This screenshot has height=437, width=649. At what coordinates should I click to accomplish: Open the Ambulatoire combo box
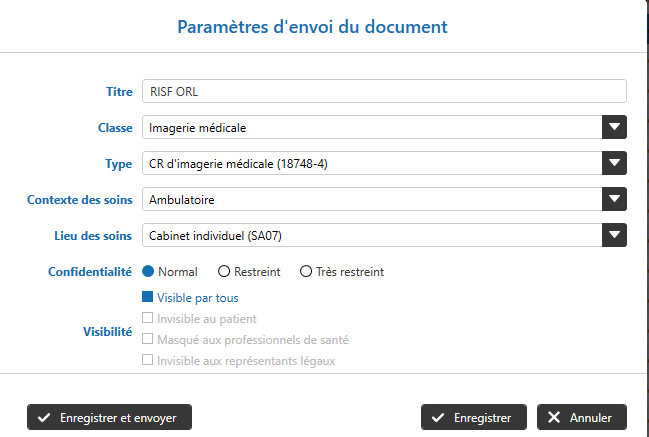pos(372,199)
